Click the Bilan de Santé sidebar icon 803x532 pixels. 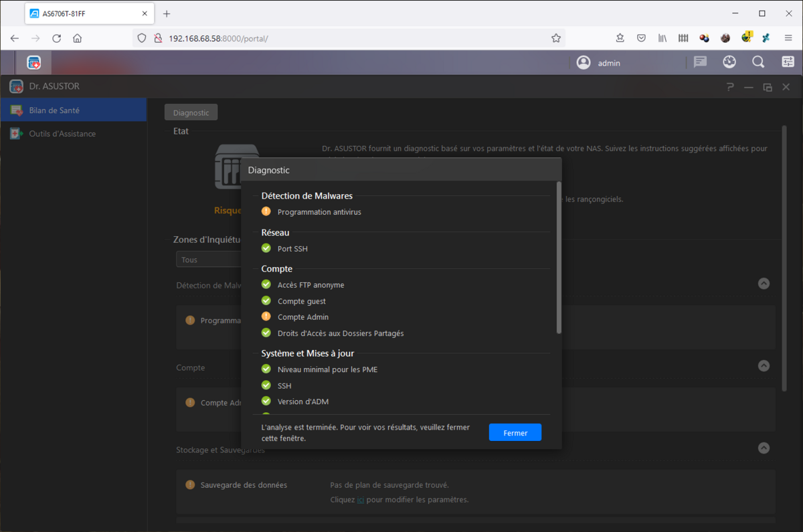tap(17, 110)
